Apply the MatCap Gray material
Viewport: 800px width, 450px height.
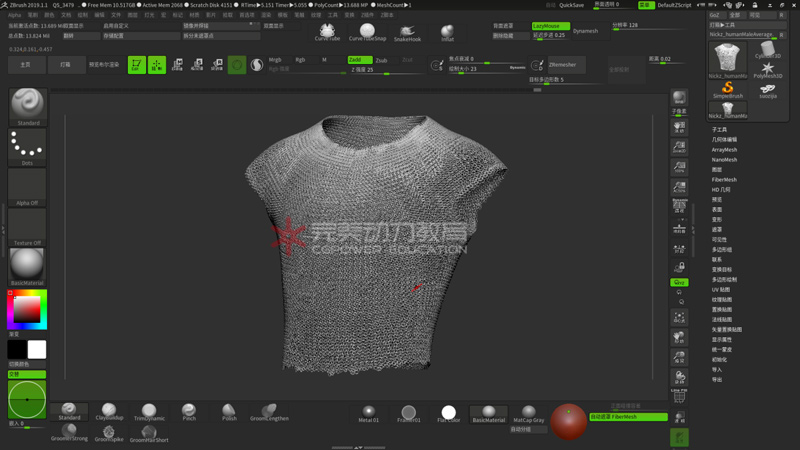coord(528,413)
